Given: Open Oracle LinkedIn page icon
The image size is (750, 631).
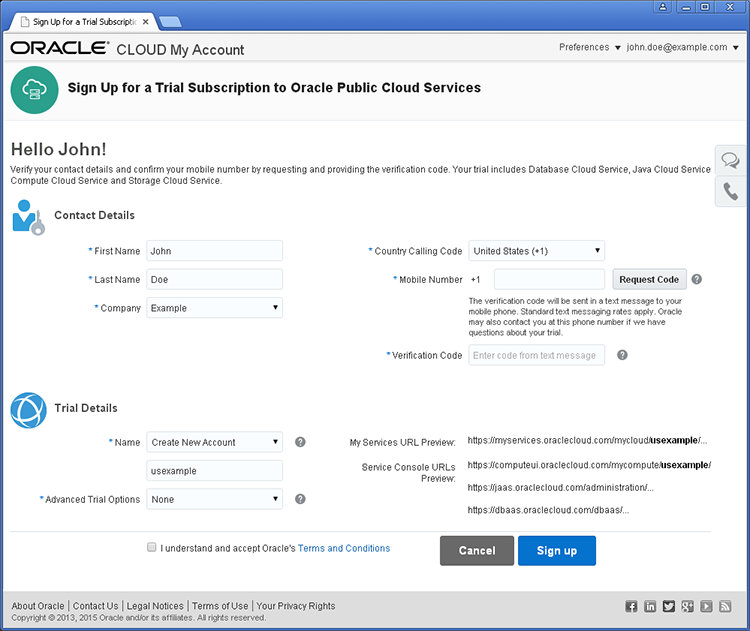Looking at the screenshot, I should tap(650, 607).
